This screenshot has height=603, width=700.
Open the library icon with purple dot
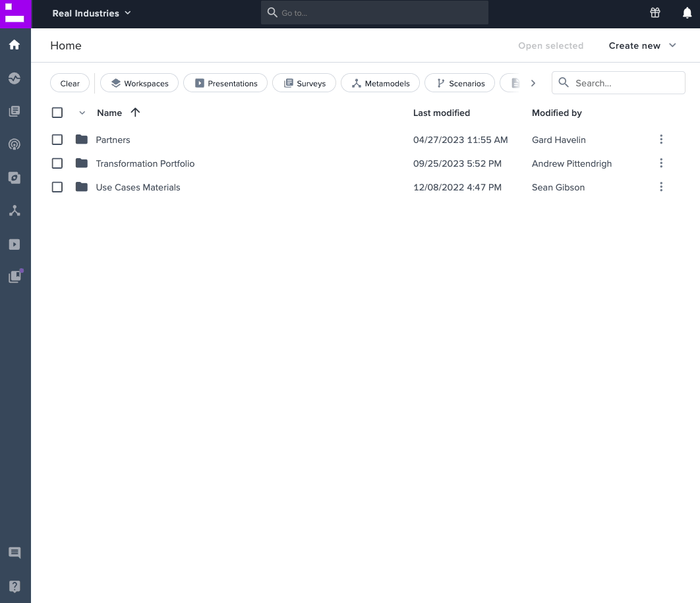pos(15,276)
